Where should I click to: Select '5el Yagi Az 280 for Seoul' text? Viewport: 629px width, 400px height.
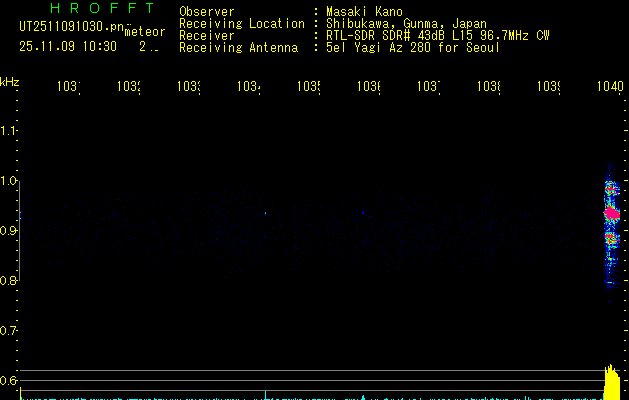pos(413,48)
